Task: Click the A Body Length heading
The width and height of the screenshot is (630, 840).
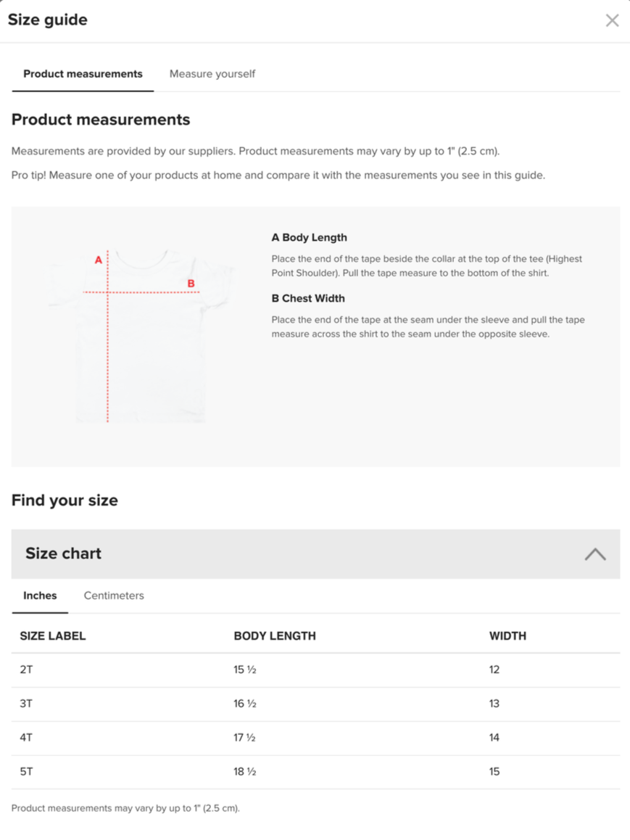Action: click(x=309, y=237)
